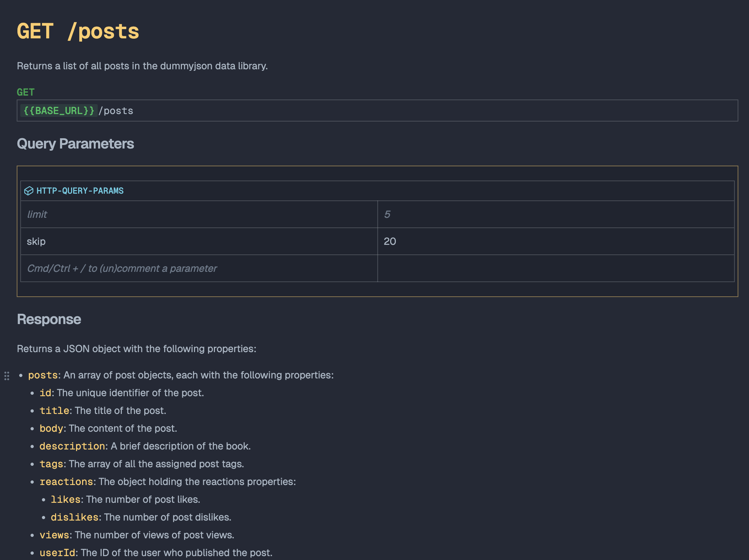Click the HTTP-QUERY-PARAMS block label
749x560 pixels.
click(x=80, y=191)
